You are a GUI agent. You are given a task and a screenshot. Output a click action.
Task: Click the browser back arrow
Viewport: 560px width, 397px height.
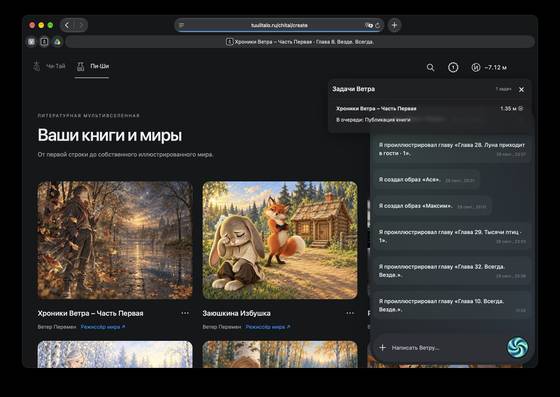click(67, 25)
